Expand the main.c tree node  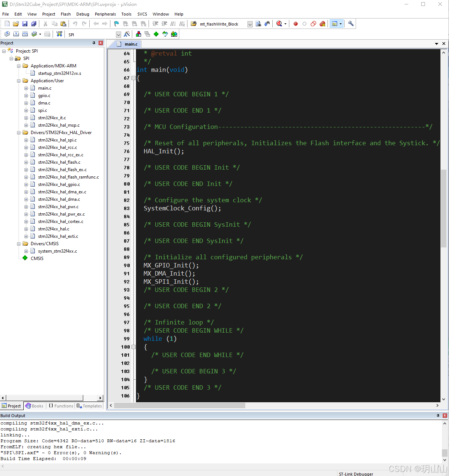point(26,88)
